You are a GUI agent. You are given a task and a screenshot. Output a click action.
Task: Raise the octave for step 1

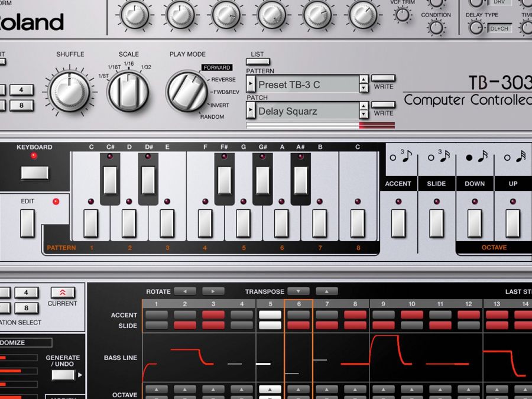(x=157, y=389)
